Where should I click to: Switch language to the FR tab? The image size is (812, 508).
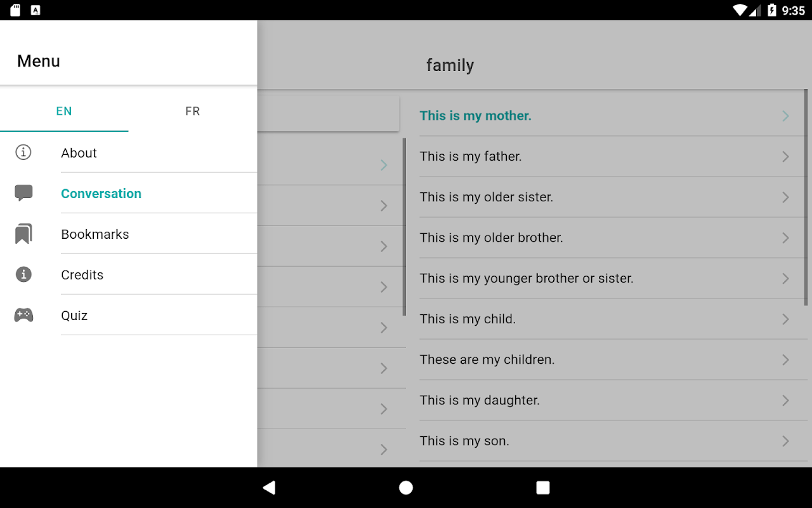(x=192, y=111)
